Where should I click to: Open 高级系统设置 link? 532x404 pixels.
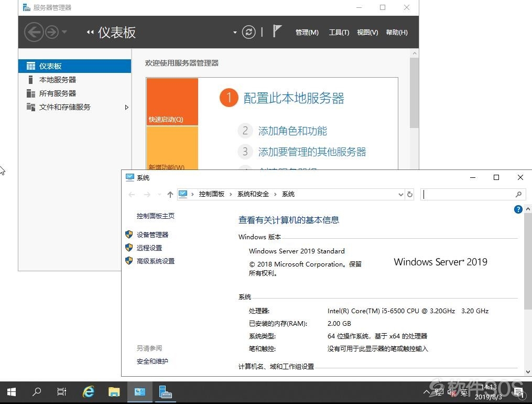(155, 261)
